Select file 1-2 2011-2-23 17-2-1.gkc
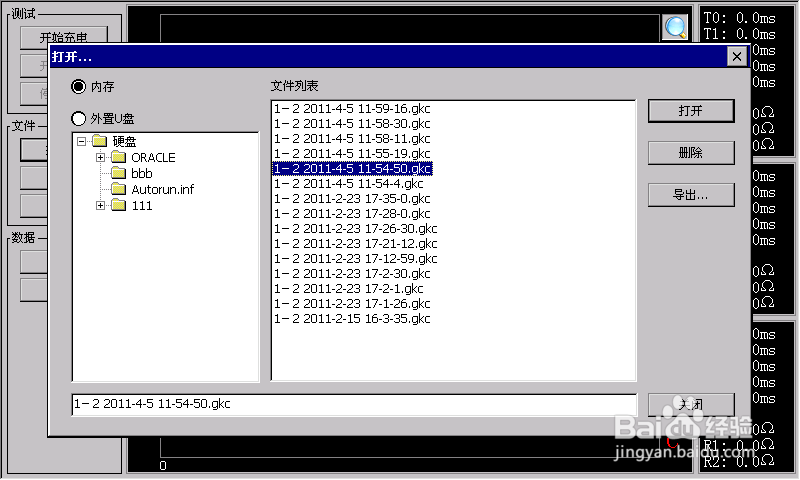 click(x=348, y=289)
